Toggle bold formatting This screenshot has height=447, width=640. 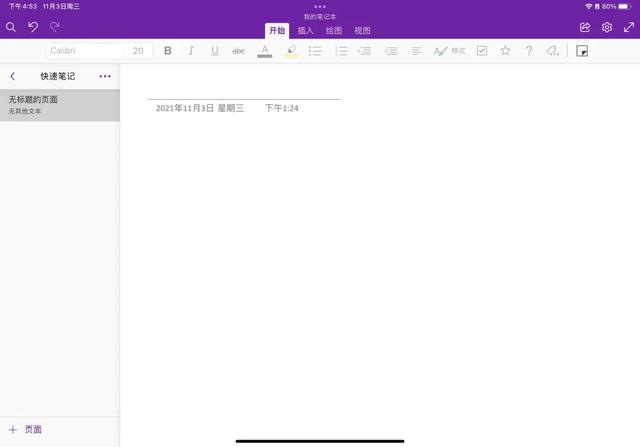167,51
